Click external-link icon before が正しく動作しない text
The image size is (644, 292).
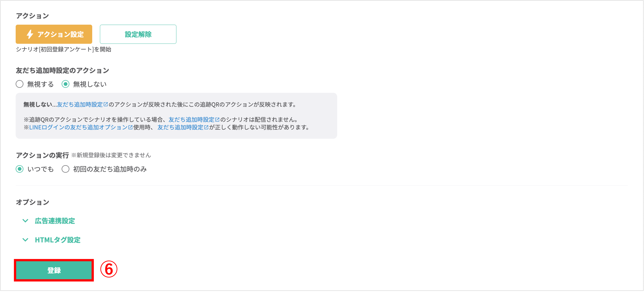(x=206, y=127)
